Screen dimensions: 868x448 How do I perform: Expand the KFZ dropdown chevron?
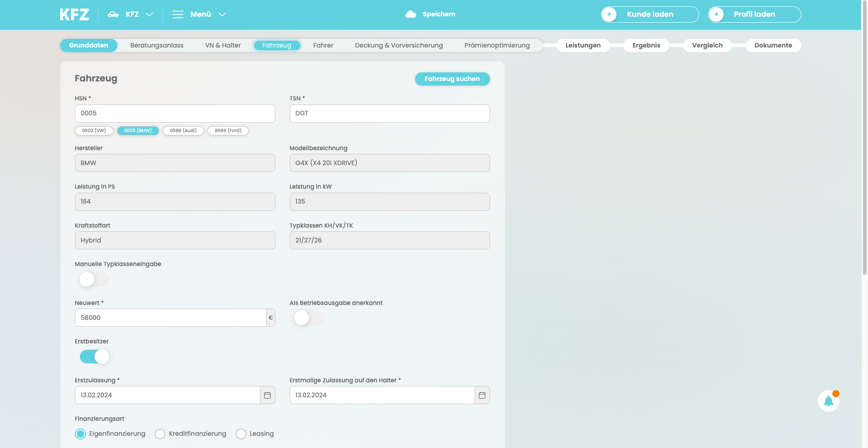(150, 14)
